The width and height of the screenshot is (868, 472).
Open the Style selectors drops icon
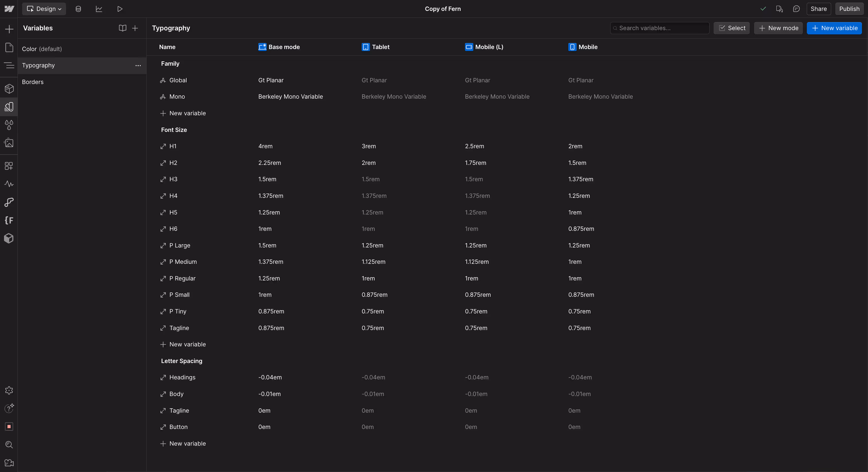pos(9,125)
